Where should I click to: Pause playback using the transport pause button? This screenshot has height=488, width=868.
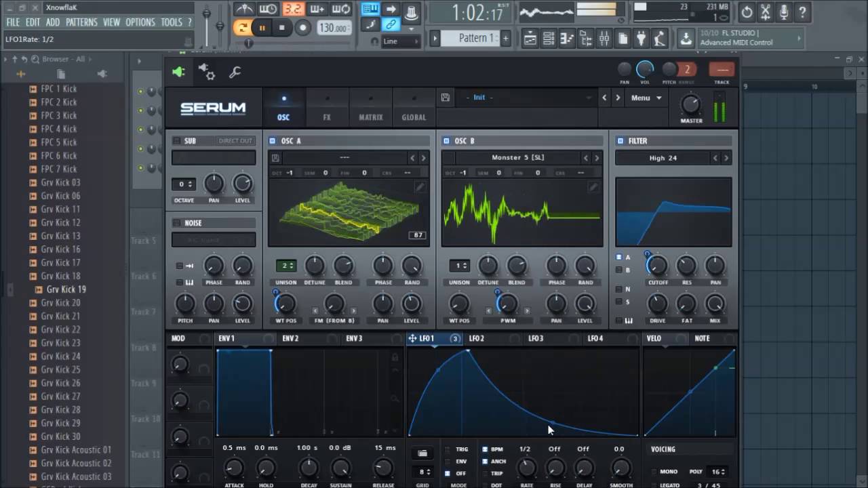pyautogui.click(x=262, y=28)
